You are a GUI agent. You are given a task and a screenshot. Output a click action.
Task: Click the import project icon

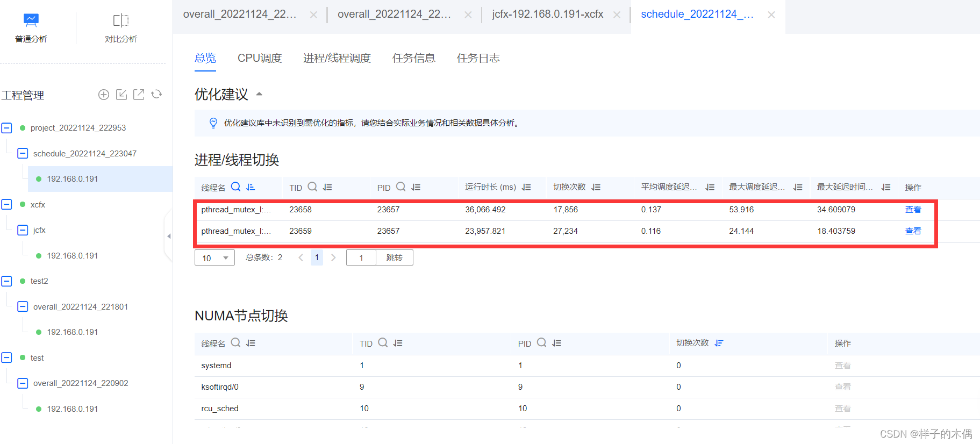(121, 95)
